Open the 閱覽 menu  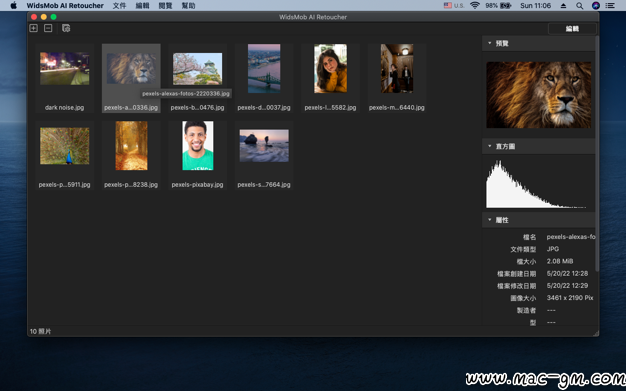[165, 6]
